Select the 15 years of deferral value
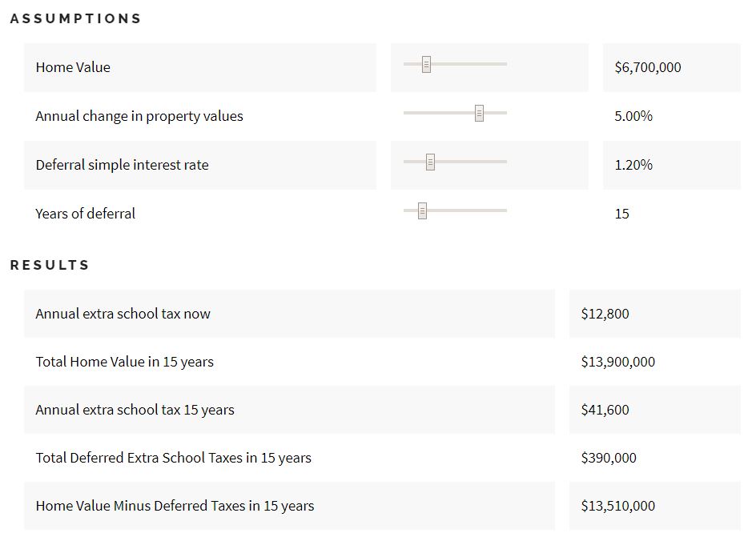Image resolution: width=756 pixels, height=541 pixels. (622, 214)
